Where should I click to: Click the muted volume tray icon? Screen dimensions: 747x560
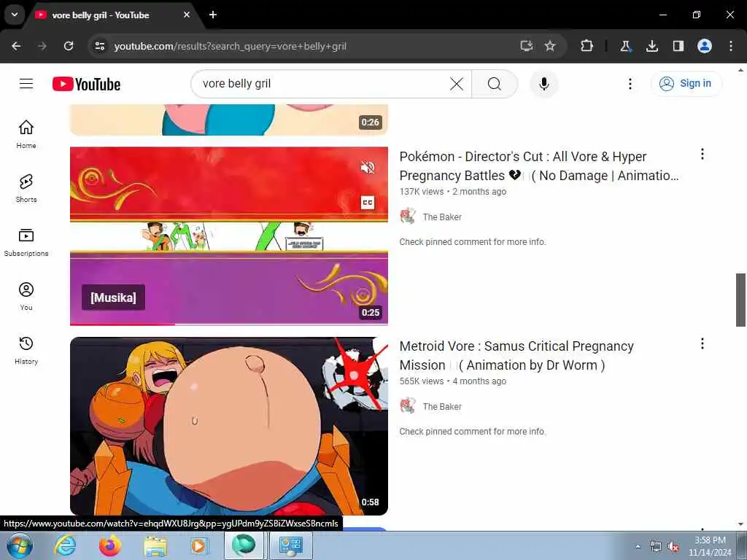[673, 547]
